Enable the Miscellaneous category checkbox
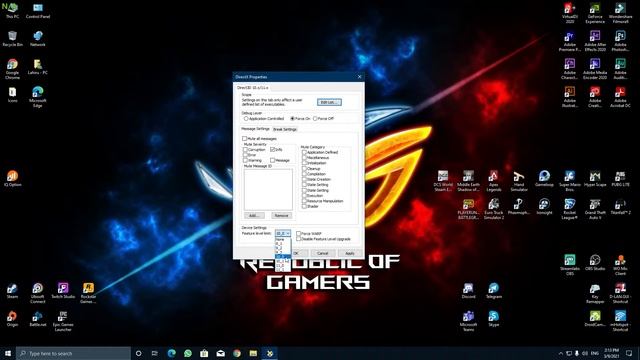This screenshot has height=360, width=640. click(x=304, y=157)
